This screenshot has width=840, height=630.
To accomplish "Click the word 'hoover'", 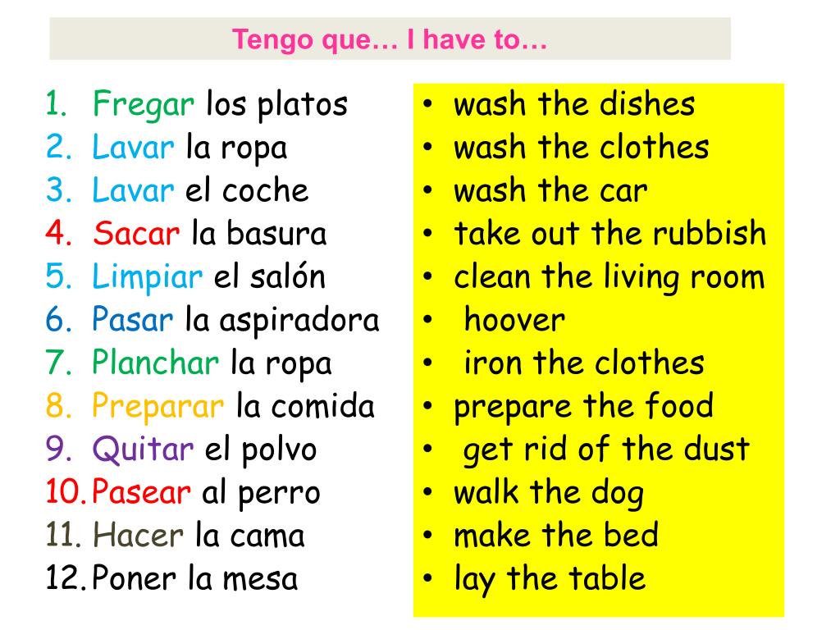I will point(514,321).
